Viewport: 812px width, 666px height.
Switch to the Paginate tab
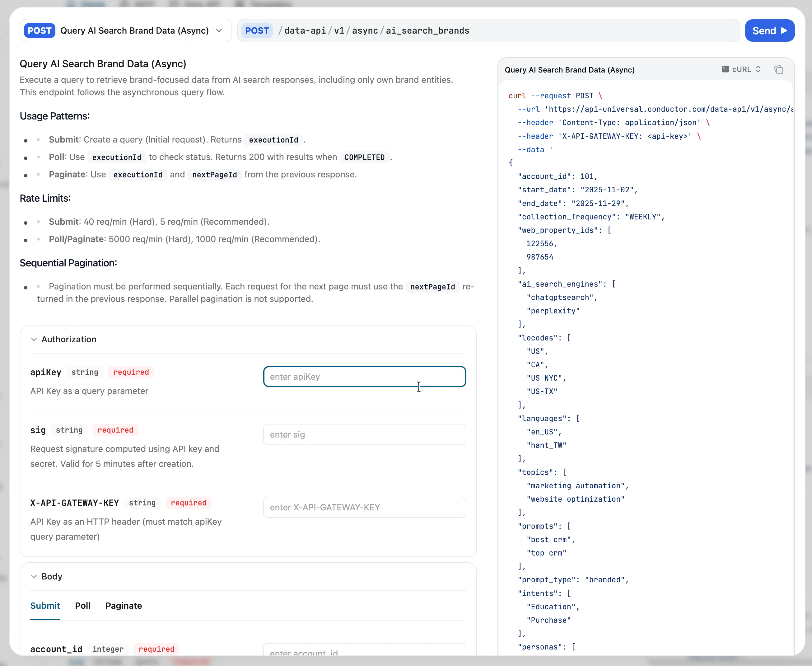124,605
